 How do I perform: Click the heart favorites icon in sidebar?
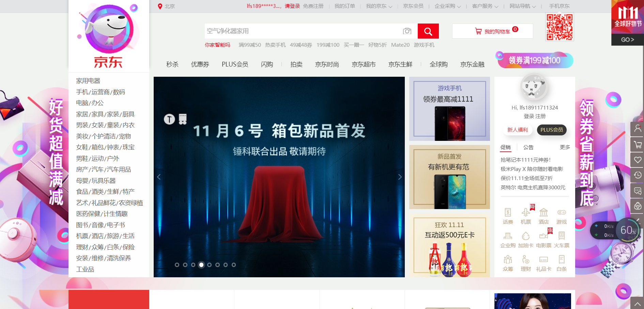tap(637, 160)
